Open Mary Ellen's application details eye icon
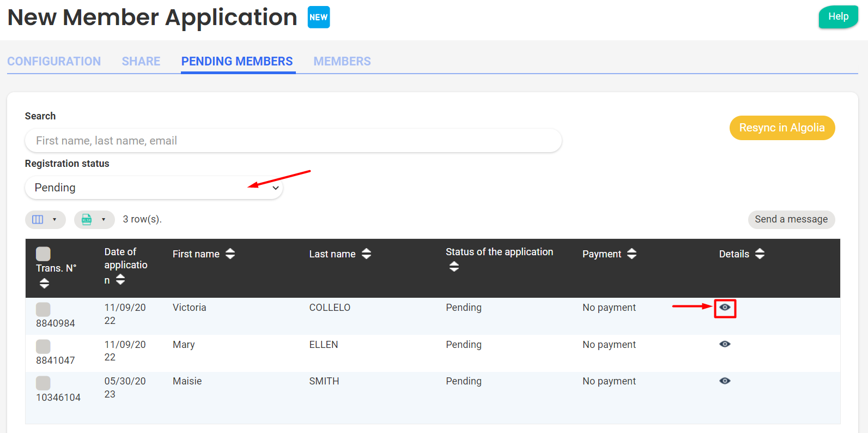 tap(725, 344)
